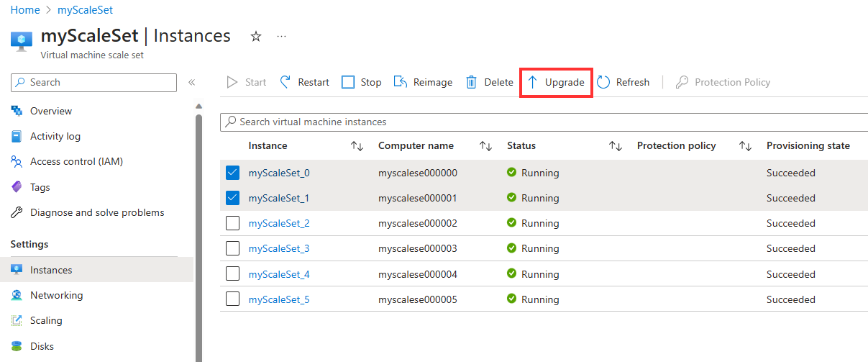Click the Restart instances toolbar icon
The height and width of the screenshot is (362, 868).
tap(285, 82)
